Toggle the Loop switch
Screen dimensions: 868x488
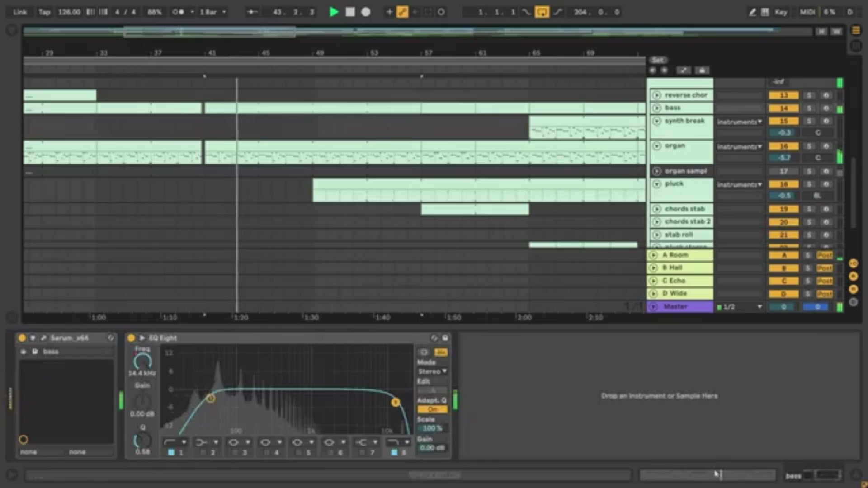[x=542, y=12]
